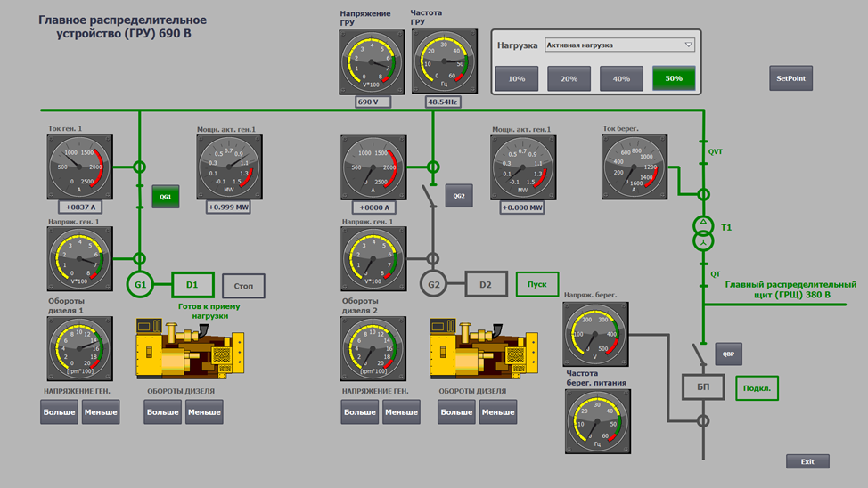Click the Ток берег. shore current gauge
The image size is (868, 488).
(635, 167)
